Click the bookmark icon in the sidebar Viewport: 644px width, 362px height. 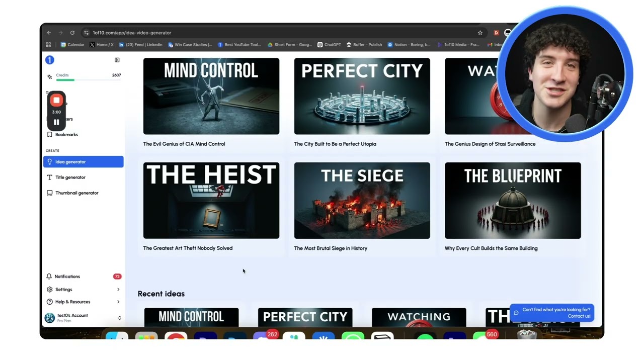49,135
